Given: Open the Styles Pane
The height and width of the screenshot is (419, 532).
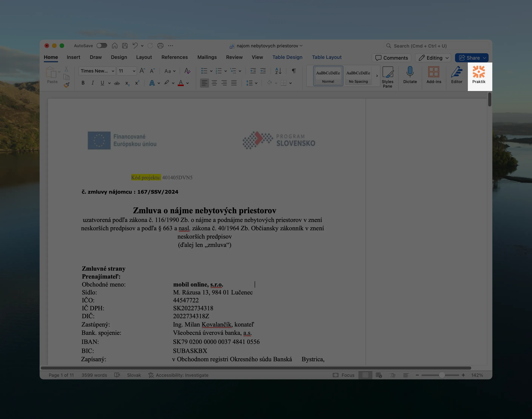Looking at the screenshot, I should click(x=387, y=77).
